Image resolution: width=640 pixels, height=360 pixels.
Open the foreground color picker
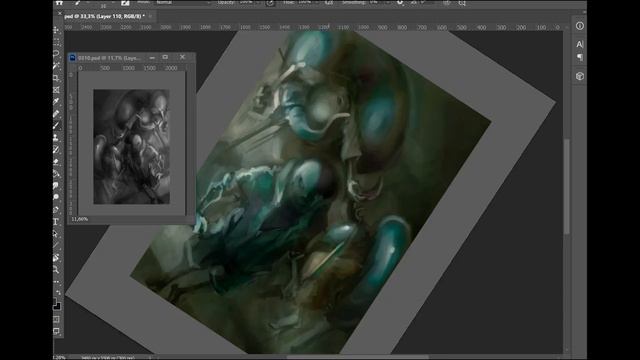(54, 301)
